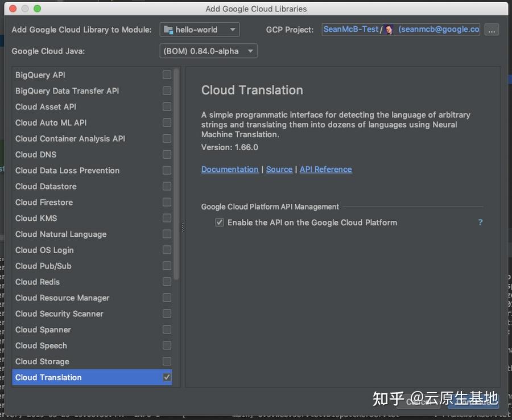
Task: Select the Cloud Spanner library entry
Action: point(43,330)
